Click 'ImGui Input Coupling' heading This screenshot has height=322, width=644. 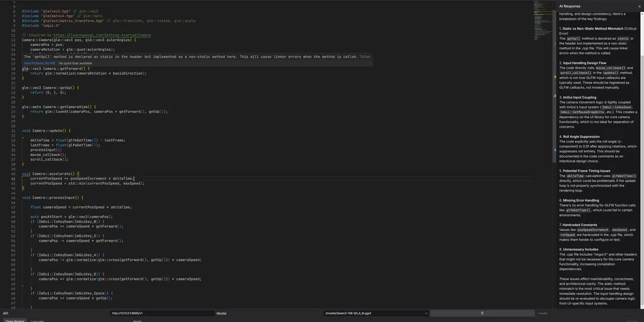(x=580, y=97)
